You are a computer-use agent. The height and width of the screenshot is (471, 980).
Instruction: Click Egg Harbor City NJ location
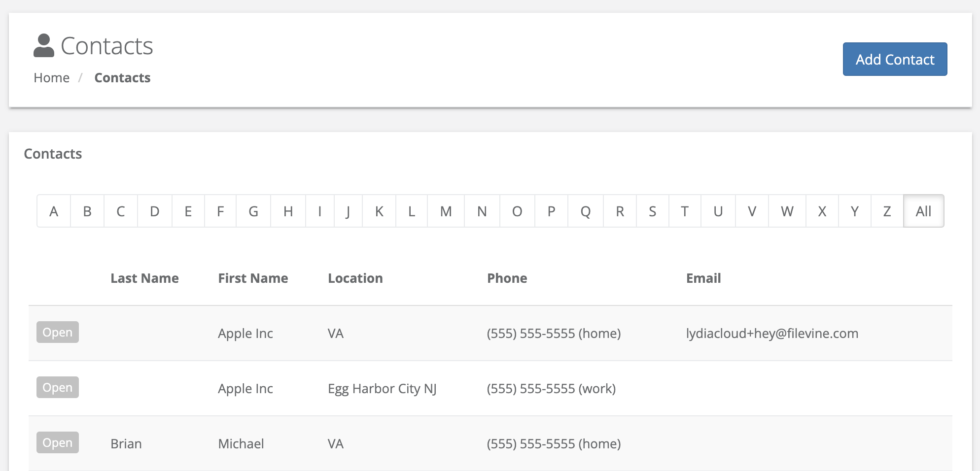click(x=382, y=389)
